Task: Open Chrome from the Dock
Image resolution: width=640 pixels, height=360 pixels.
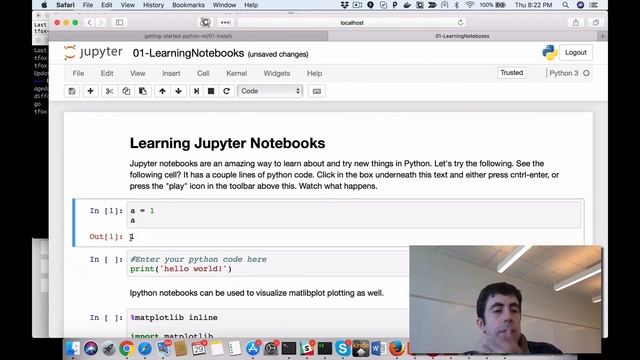Action: tap(127, 349)
